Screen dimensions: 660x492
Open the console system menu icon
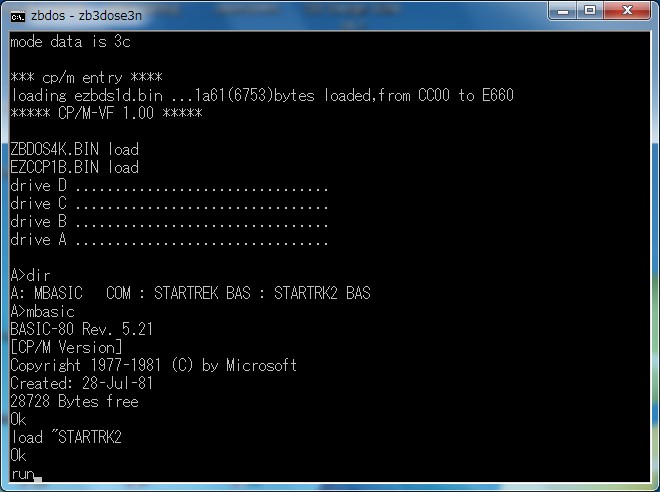point(17,16)
